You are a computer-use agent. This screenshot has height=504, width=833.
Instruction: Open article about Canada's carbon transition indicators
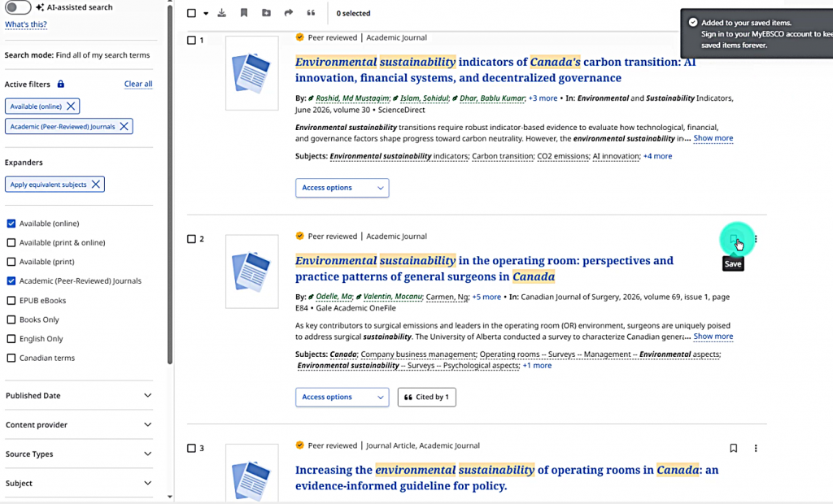(495, 70)
